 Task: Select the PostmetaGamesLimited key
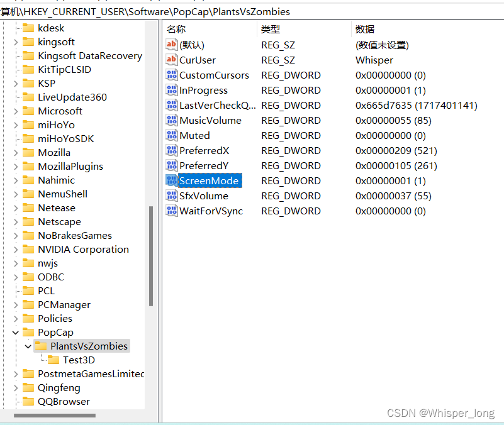coord(91,373)
